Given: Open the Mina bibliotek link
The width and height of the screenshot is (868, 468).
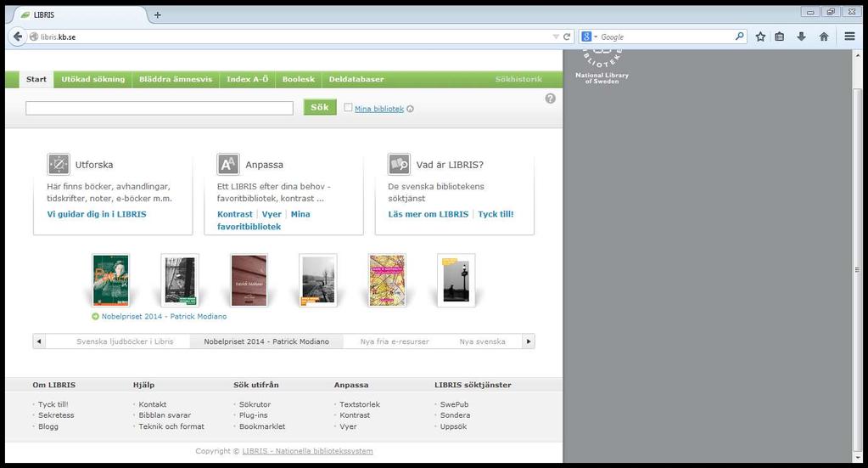Looking at the screenshot, I should point(379,109).
